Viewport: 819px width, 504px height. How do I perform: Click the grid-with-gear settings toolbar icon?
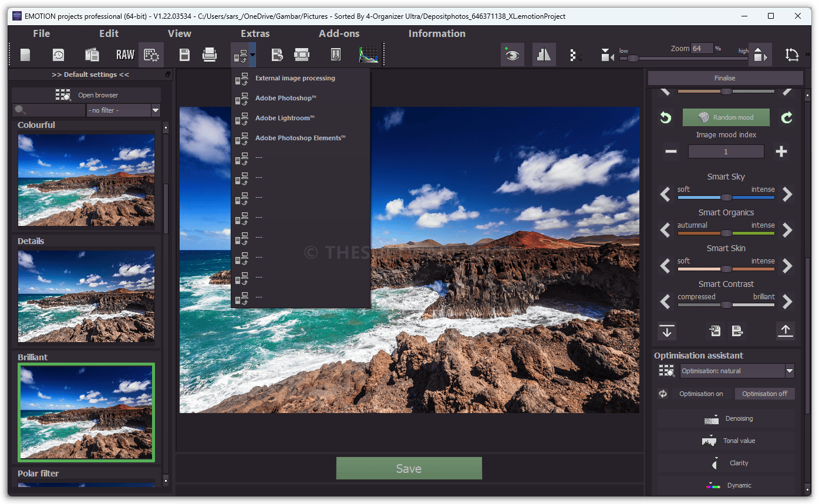(x=151, y=55)
